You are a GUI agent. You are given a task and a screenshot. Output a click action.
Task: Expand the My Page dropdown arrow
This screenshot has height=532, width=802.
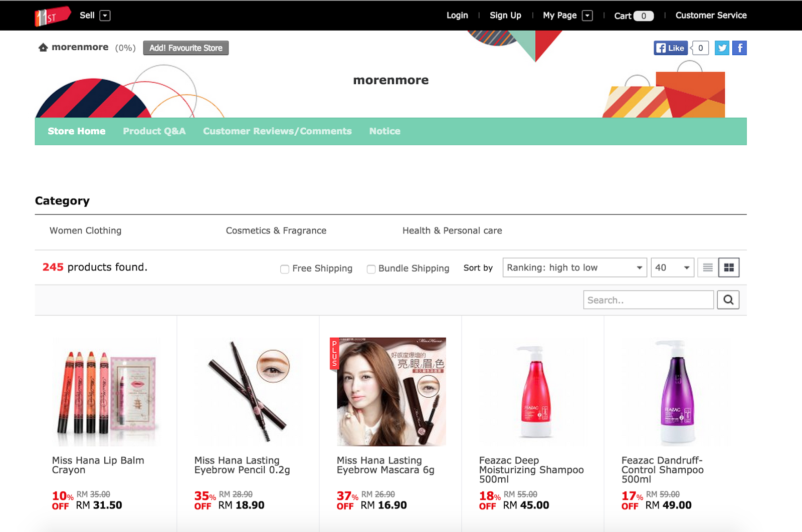pos(587,16)
